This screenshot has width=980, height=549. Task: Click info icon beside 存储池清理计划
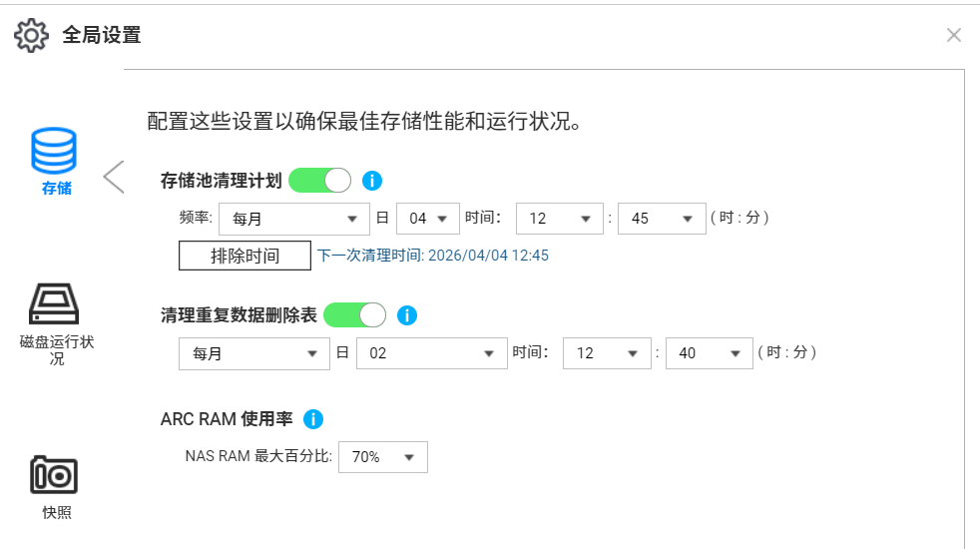372,181
